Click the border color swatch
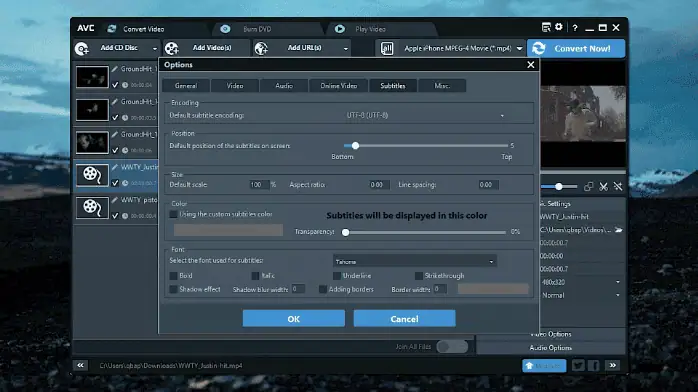Screen dimensions: 698x392 click(493, 289)
